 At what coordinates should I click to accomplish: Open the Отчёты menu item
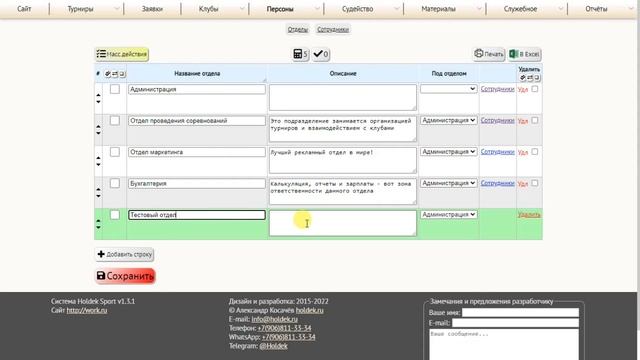pyautogui.click(x=596, y=9)
